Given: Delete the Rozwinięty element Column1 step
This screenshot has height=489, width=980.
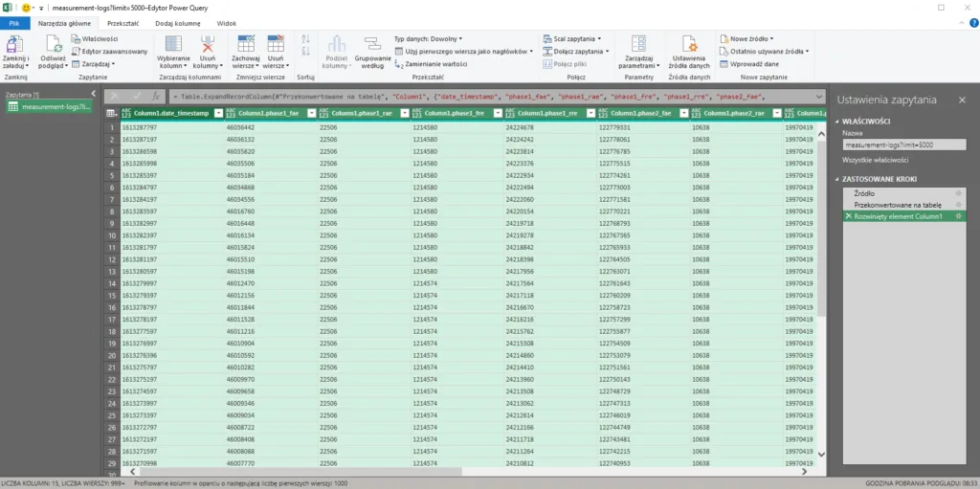Looking at the screenshot, I should coord(848,215).
